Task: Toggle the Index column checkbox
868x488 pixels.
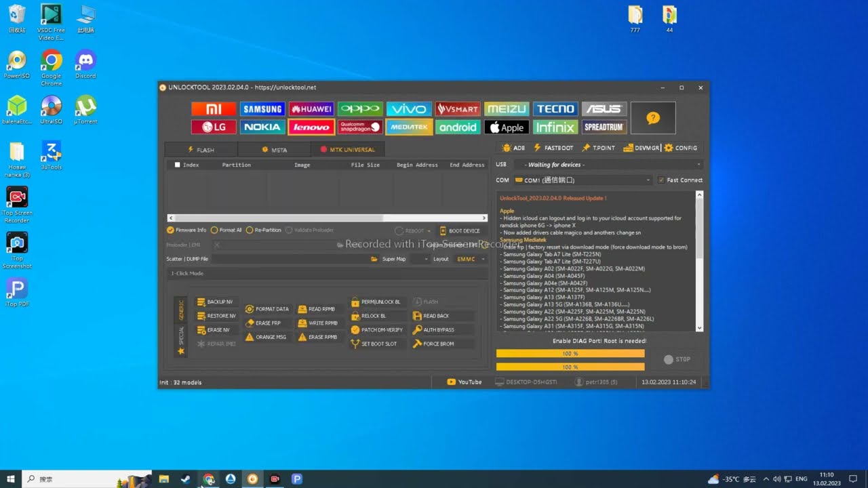Action: point(178,165)
